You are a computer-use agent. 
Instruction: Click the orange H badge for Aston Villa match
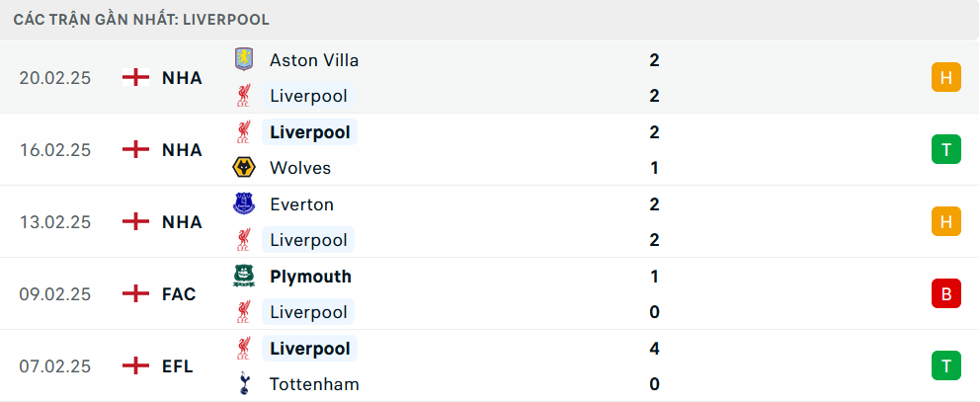[945, 77]
